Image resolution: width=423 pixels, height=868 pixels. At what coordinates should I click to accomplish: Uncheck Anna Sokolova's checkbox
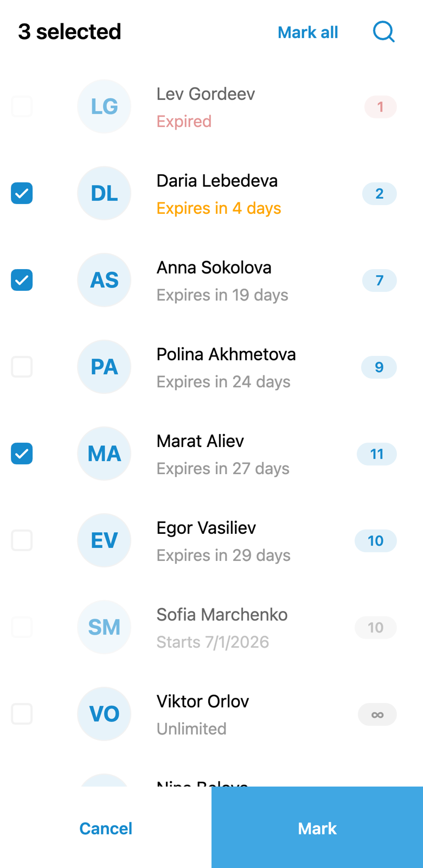pos(22,280)
